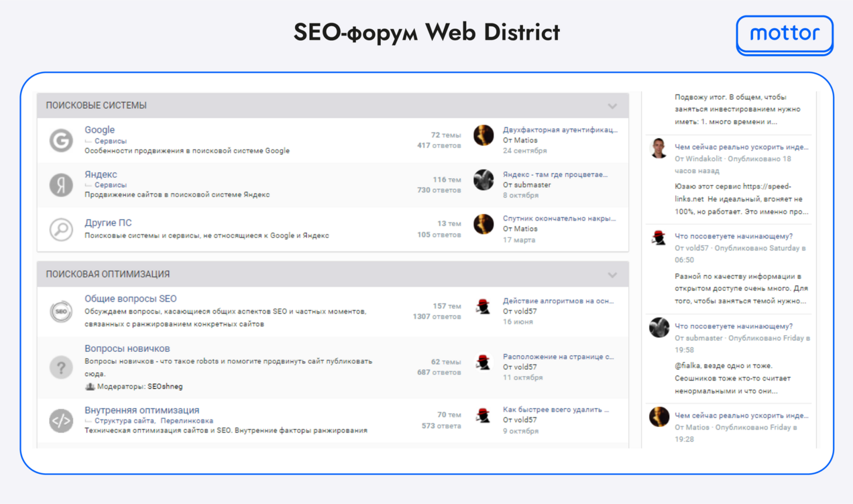The image size is (853, 504).
Task: Click the Внутренняя оптимизация code icon
Action: [x=61, y=421]
